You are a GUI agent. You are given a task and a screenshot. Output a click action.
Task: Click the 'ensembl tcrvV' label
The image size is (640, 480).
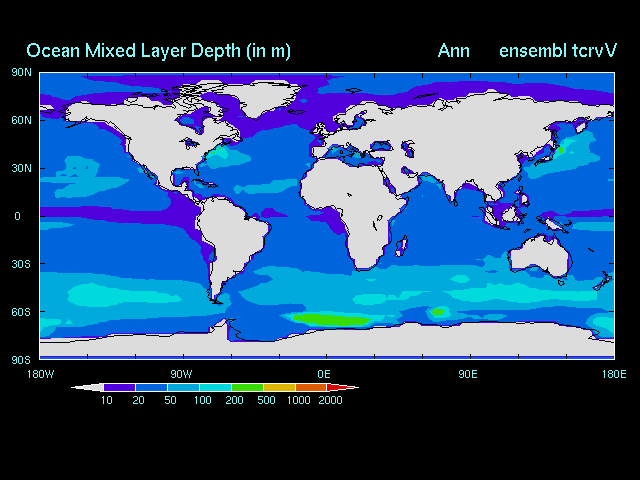[x=558, y=51]
